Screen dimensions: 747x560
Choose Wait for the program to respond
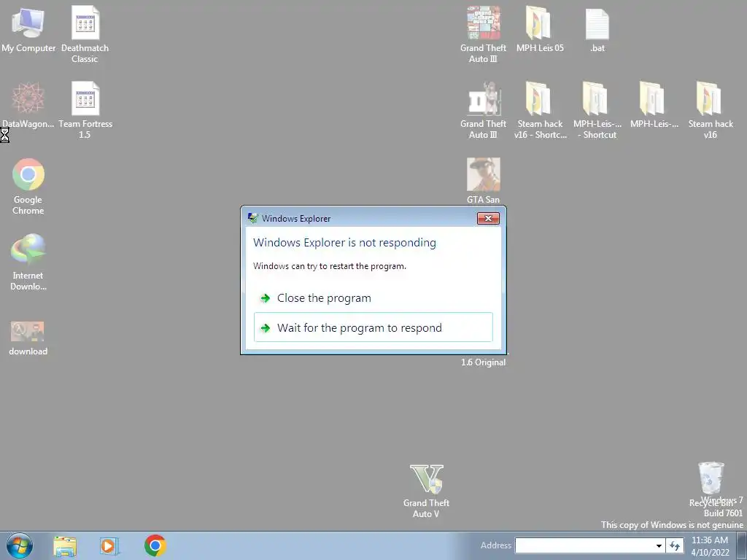point(373,327)
